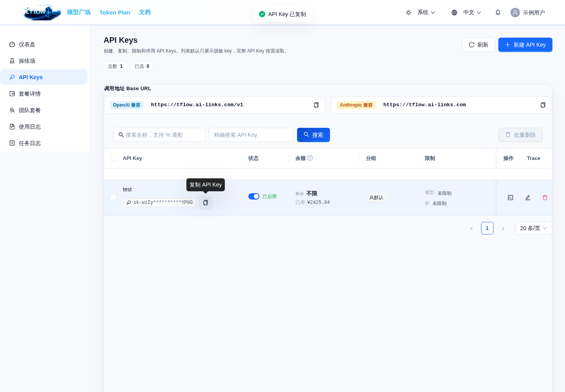This screenshot has height=392, width=565.
Task: Delete the test API key
Action: click(545, 198)
